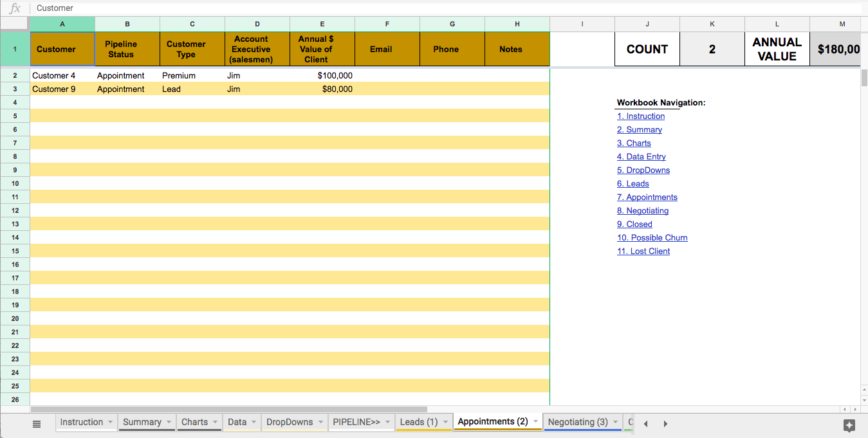
Task: Show previous sheet tabs with left arrow
Action: click(646, 424)
